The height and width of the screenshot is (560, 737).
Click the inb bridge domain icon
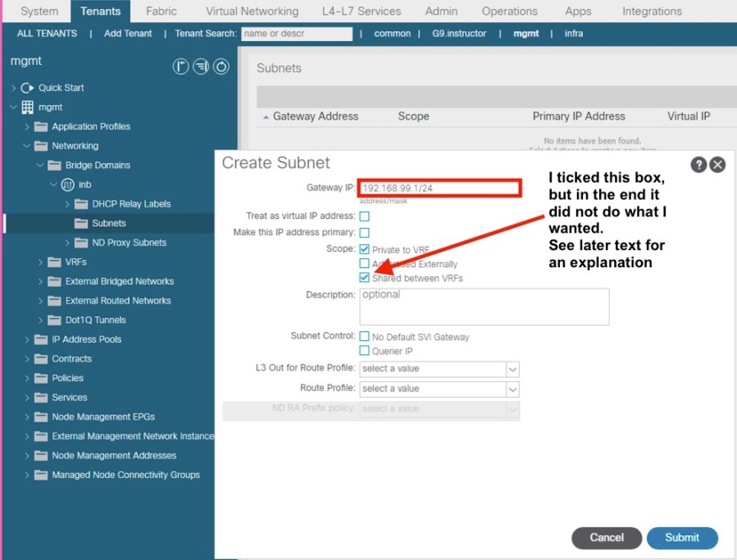pyautogui.click(x=68, y=184)
